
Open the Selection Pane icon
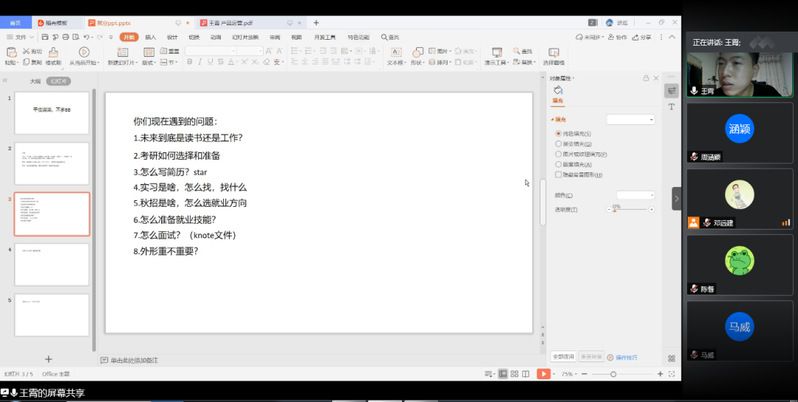[554, 52]
